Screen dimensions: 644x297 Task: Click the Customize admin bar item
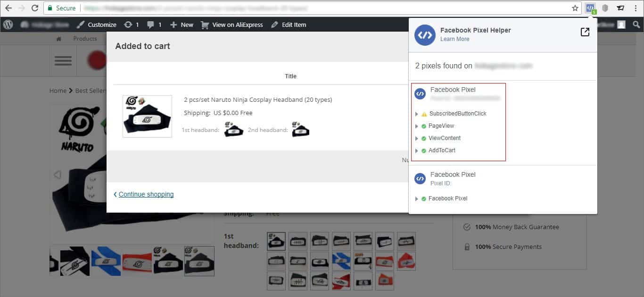pyautogui.click(x=97, y=25)
